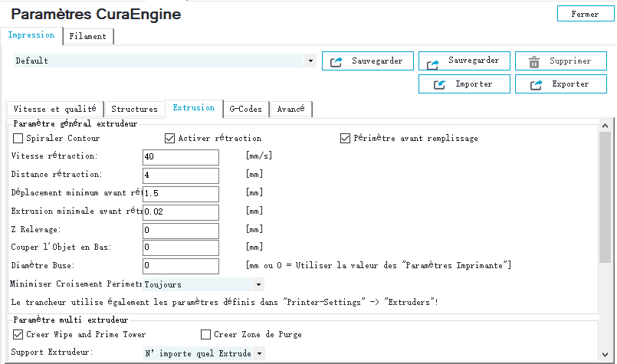
Task: Click the vertical scrollbar thumb
Action: 606,197
